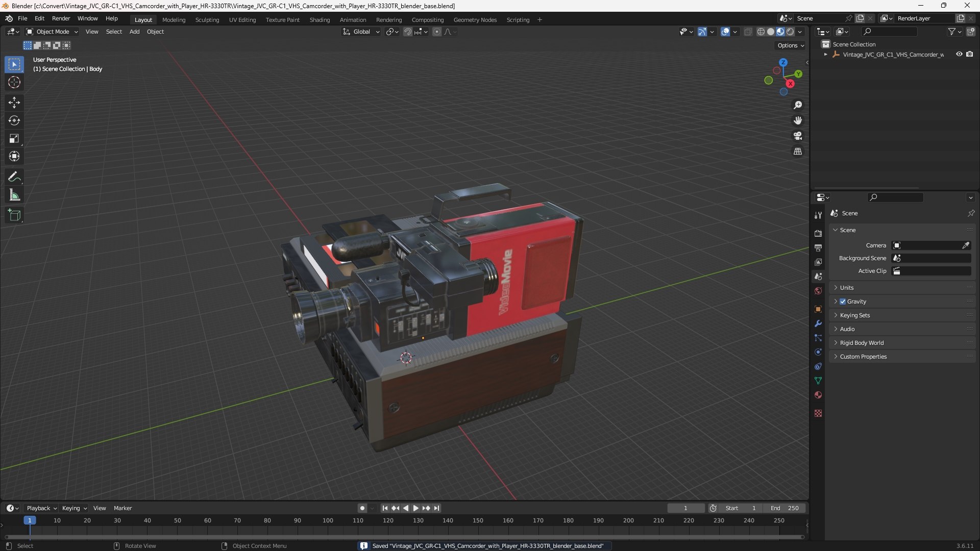Select the Cursor tool in the toolbar
The width and height of the screenshot is (980, 551).
click(14, 83)
